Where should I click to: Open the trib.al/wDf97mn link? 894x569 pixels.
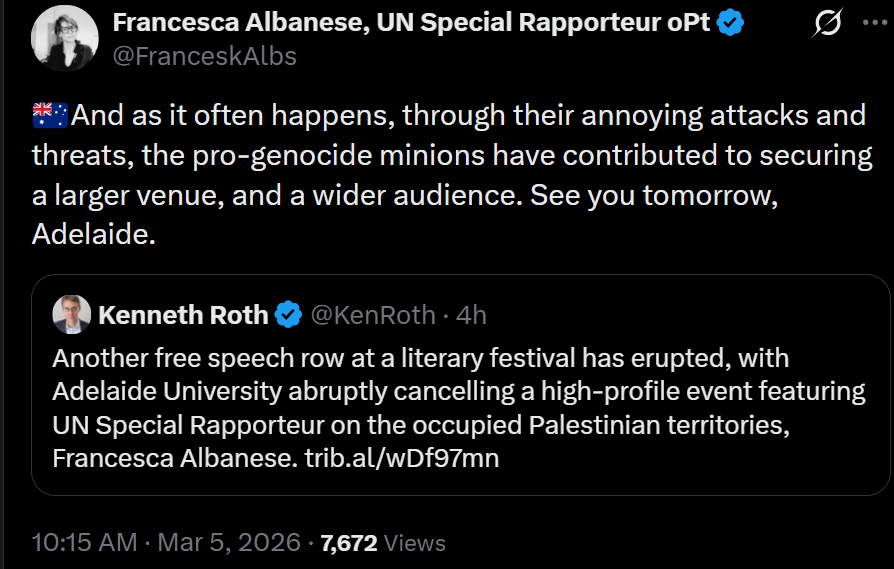coord(401,459)
